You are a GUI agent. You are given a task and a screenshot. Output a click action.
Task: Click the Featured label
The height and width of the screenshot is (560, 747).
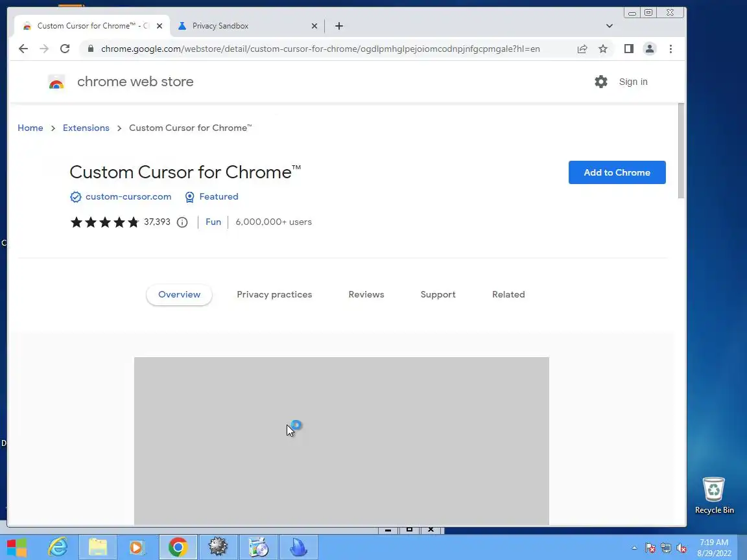point(219,196)
